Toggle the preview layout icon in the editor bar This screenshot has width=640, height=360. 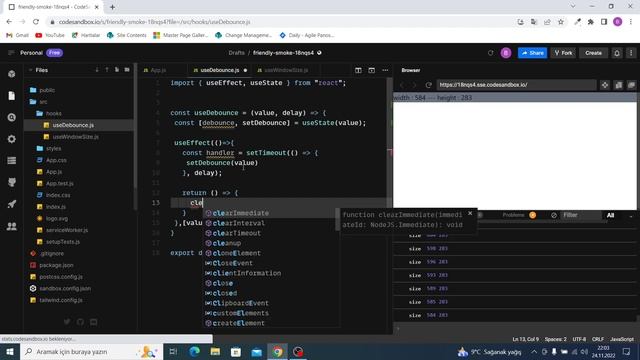[x=371, y=70]
